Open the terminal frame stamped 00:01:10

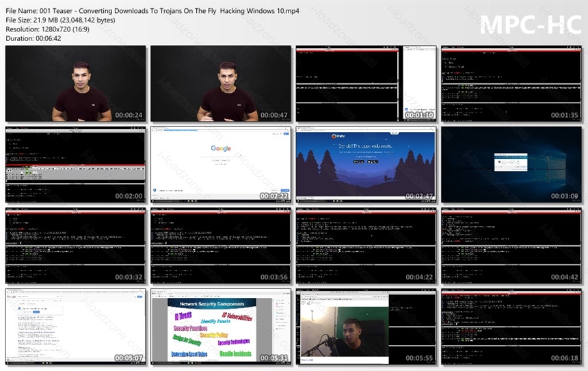(x=366, y=83)
